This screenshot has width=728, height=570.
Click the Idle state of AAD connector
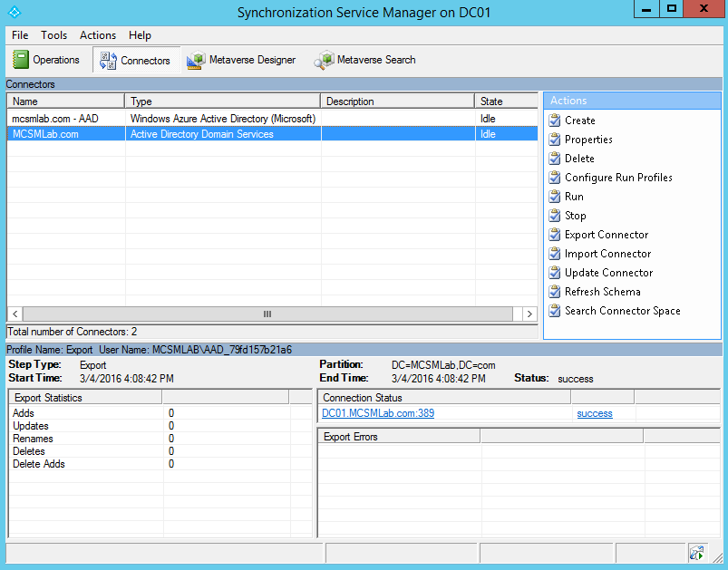click(x=488, y=119)
